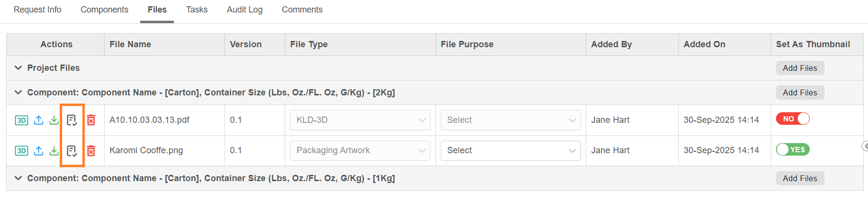Collapse the 2Kg Carton component group

click(18, 92)
